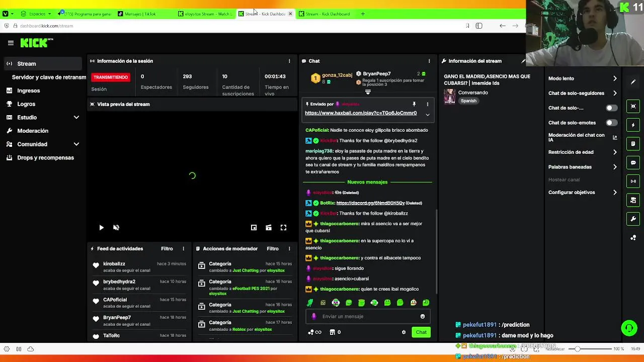The width and height of the screenshot is (644, 362).
Task: Collapse the leaderboard arrow below gifters
Action: tap(368, 92)
